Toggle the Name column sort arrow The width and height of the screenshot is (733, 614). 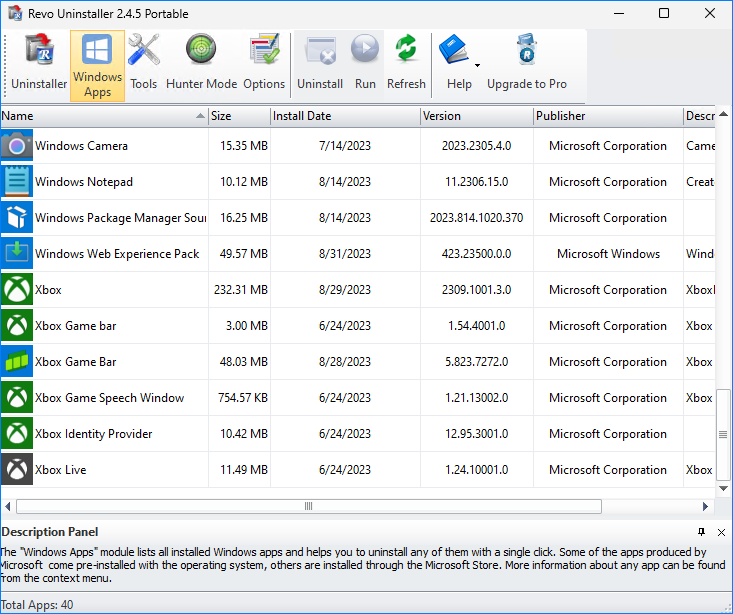pos(200,116)
